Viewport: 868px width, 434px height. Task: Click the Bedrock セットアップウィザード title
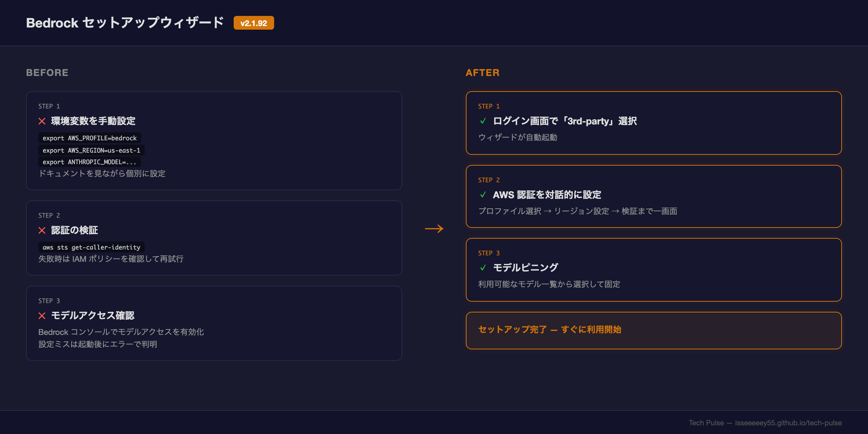pos(125,22)
